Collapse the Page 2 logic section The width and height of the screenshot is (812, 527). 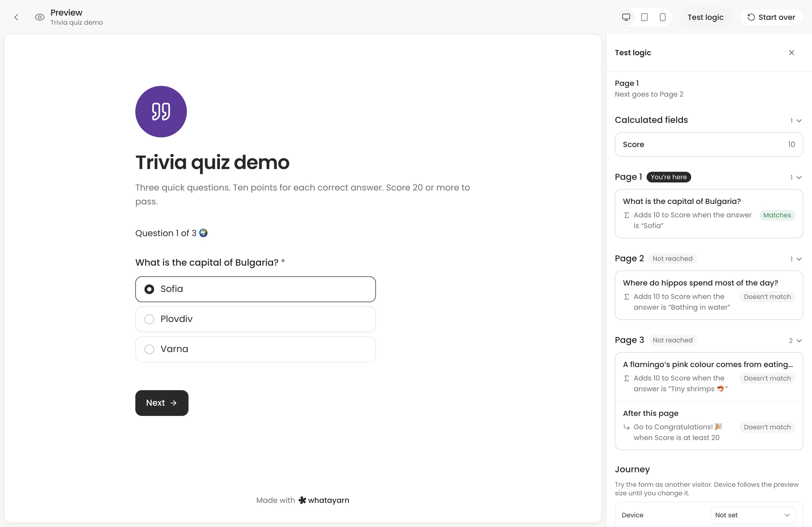point(796,259)
